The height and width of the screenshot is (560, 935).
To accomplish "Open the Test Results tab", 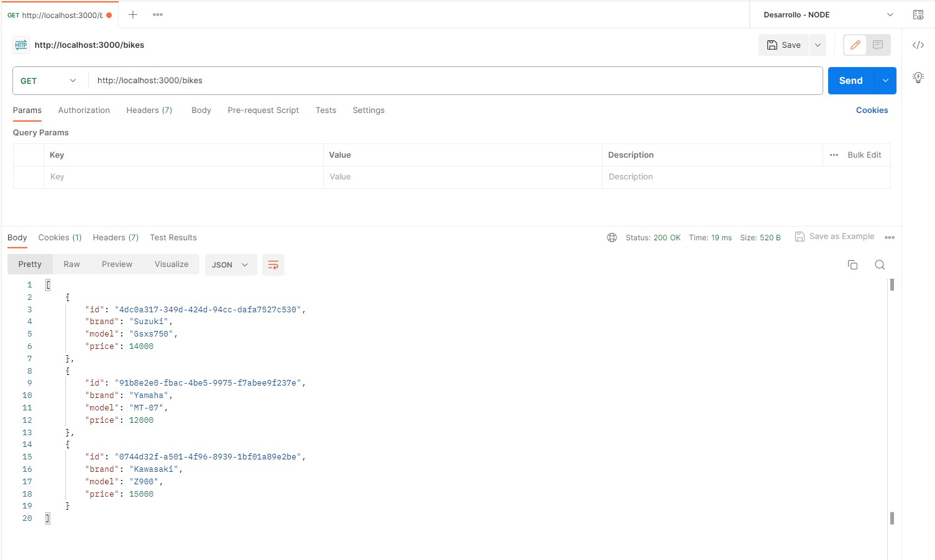I will pyautogui.click(x=173, y=237).
